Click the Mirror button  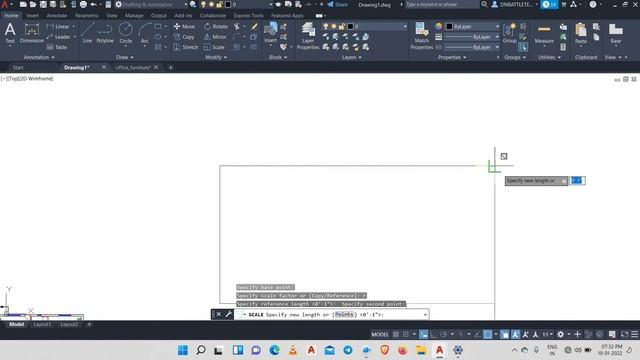(215, 37)
